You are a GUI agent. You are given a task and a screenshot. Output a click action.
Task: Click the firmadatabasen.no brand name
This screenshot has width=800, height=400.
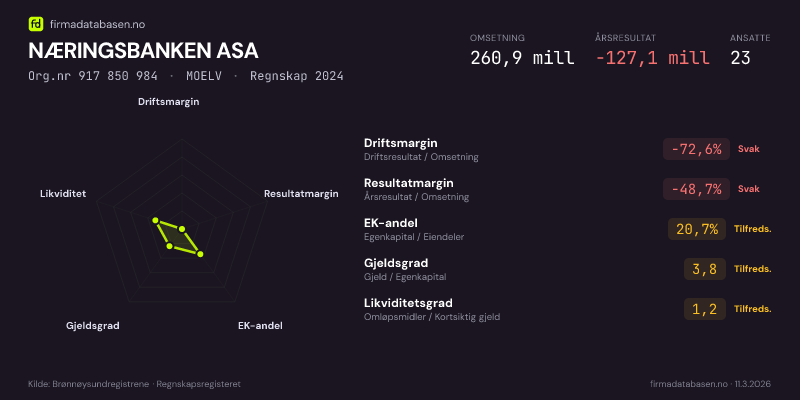(99, 23)
